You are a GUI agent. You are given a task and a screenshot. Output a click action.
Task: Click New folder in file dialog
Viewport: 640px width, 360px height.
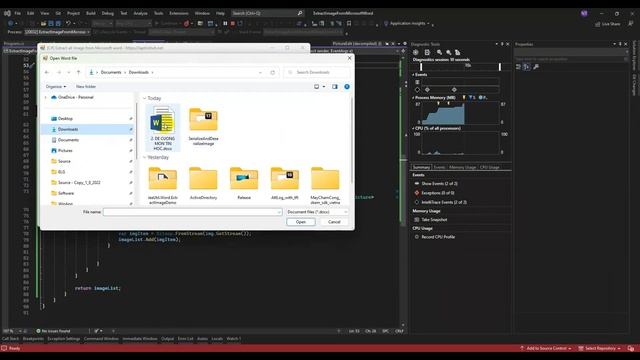tap(86, 87)
